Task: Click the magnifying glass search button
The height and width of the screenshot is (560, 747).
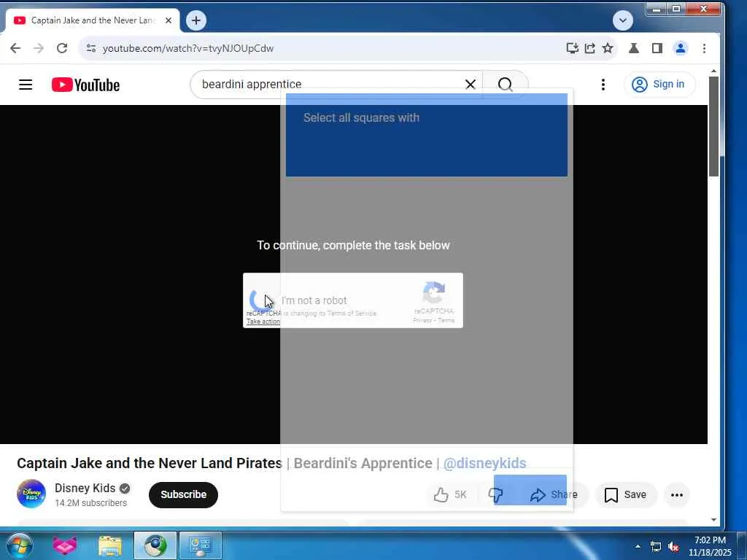Action: [x=506, y=85]
